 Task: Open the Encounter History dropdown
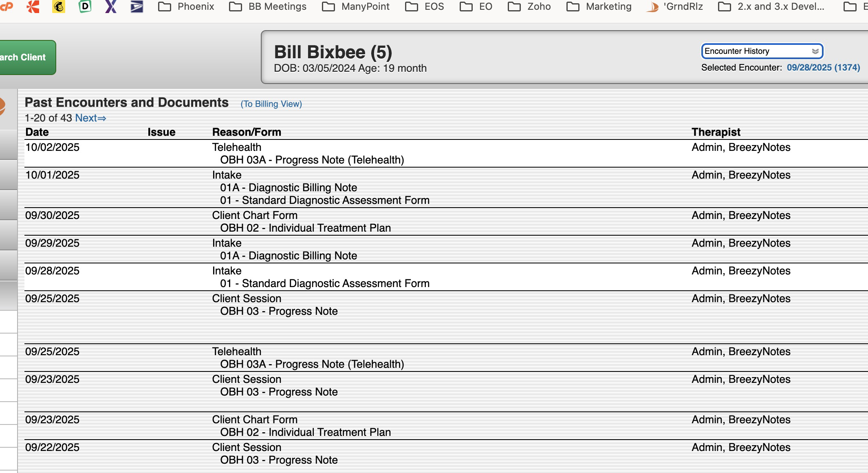pos(762,51)
